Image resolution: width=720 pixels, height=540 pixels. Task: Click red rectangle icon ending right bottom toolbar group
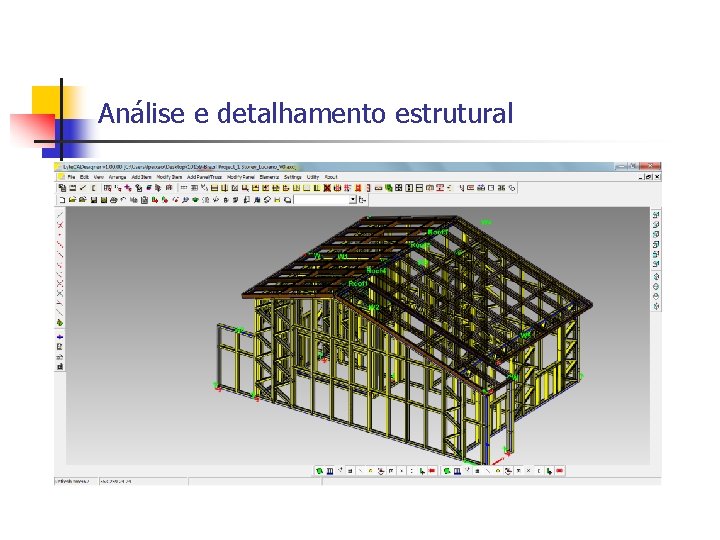point(559,471)
